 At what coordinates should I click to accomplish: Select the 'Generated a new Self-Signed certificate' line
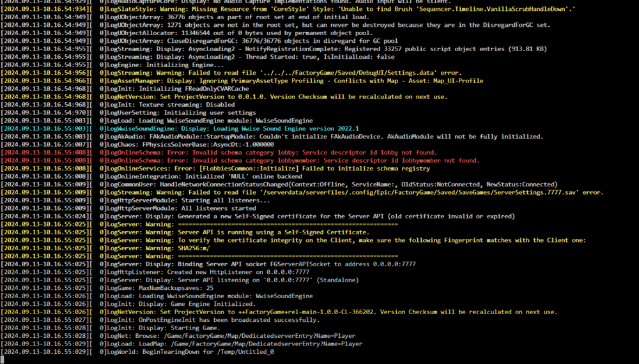tap(258, 216)
